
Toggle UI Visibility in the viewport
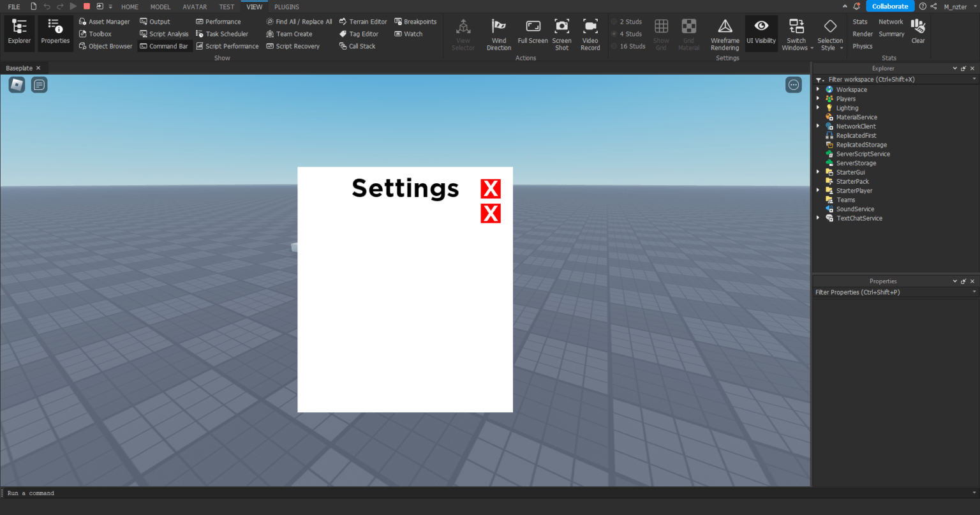(761, 33)
